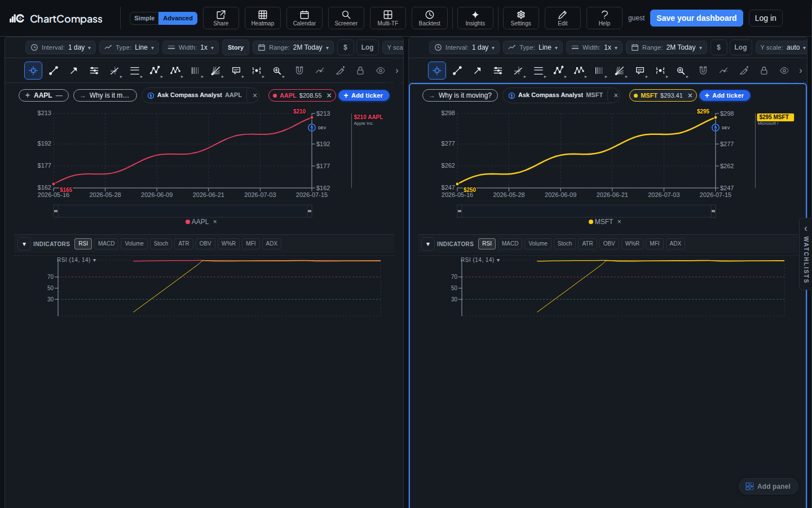
Task: Click left range slider handle under AAPL chart
Action: (56, 211)
